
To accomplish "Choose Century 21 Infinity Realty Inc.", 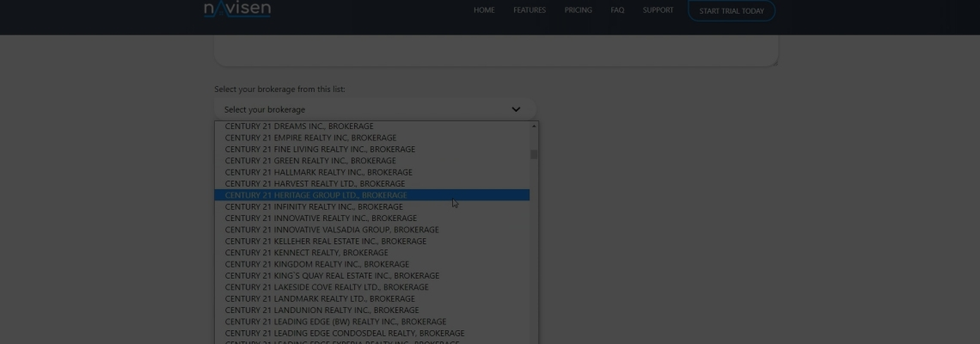I will pos(314,206).
